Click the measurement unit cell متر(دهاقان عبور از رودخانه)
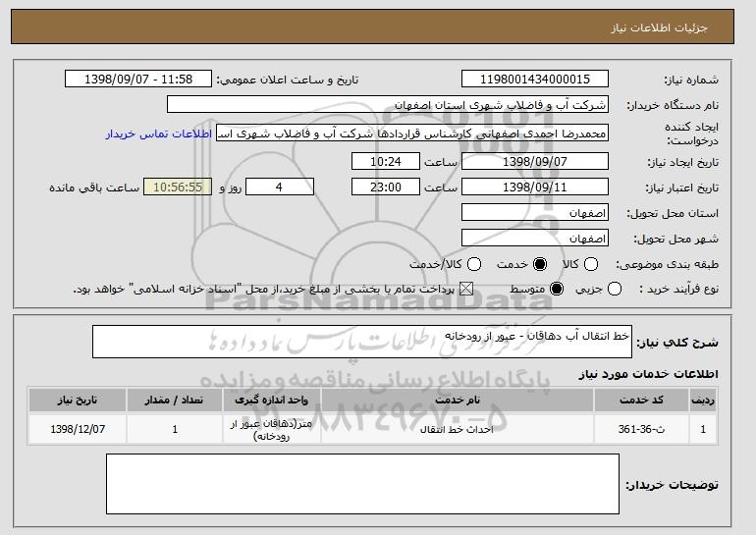 [x=271, y=429]
